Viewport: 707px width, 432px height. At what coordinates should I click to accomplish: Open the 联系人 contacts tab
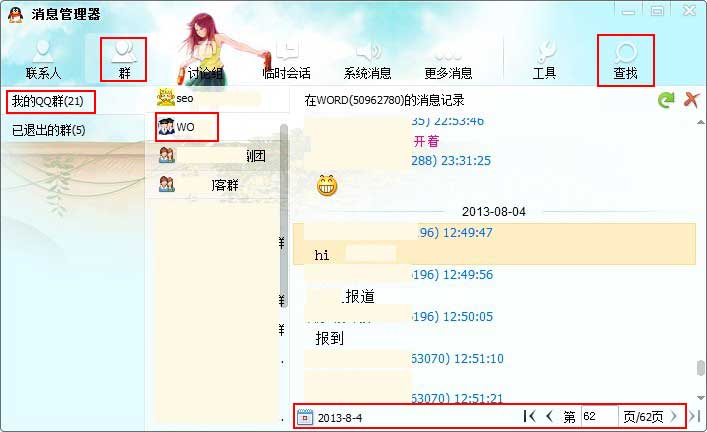point(43,60)
